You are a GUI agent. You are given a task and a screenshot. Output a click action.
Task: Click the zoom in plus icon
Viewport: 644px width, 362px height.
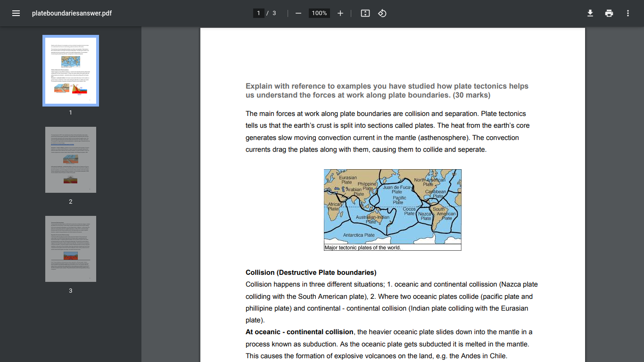(x=340, y=13)
